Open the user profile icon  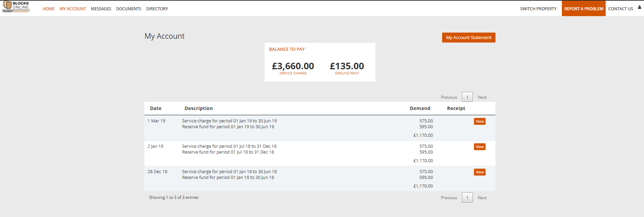pos(639,7)
